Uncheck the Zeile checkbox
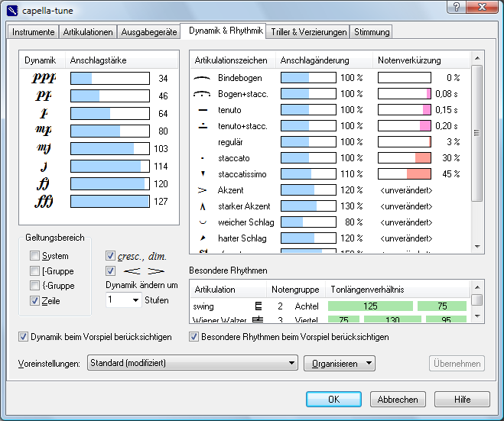This screenshot has height=421, width=504. (x=34, y=300)
